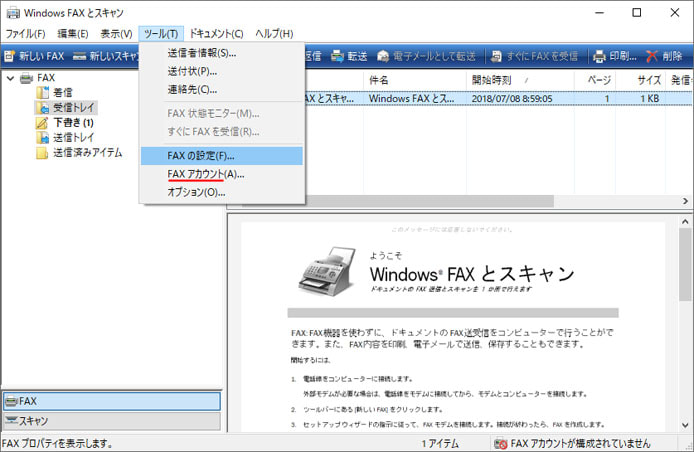Click the app icon in title bar
The height and width of the screenshot is (452, 694).
point(13,13)
